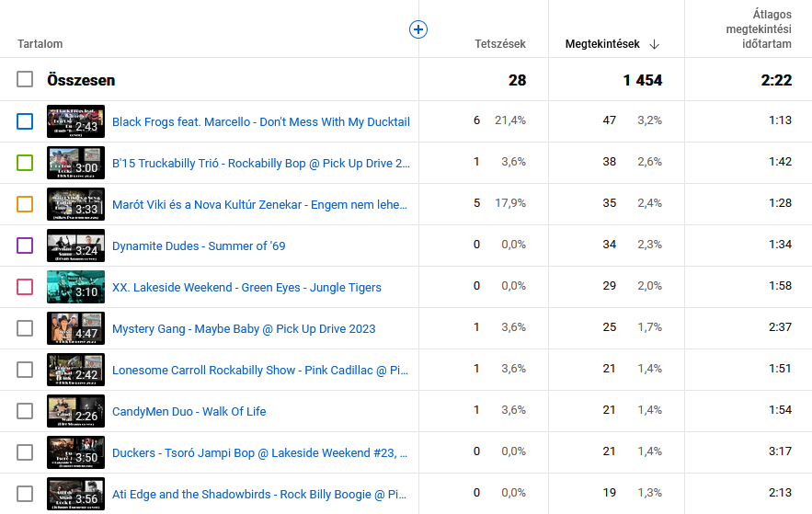Click the descending sort arrow beside Megtekintések

[655, 44]
